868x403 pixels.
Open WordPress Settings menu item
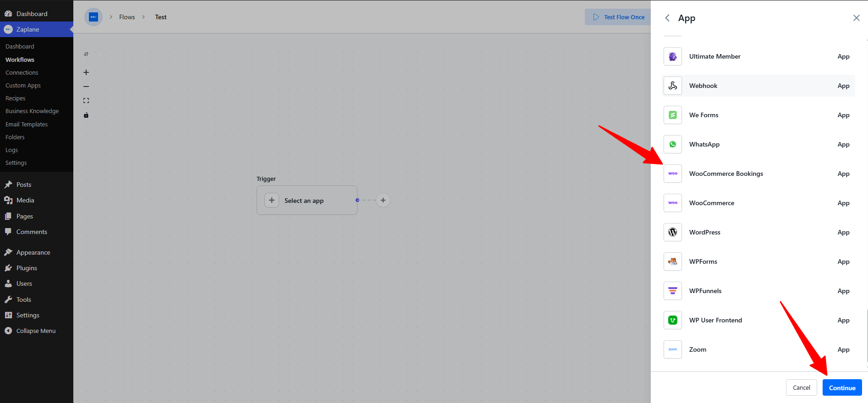(37, 315)
